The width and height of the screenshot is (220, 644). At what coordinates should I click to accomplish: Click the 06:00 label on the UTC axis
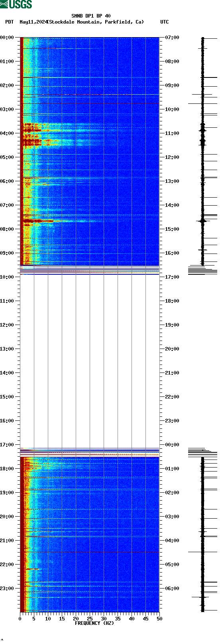click(172, 589)
